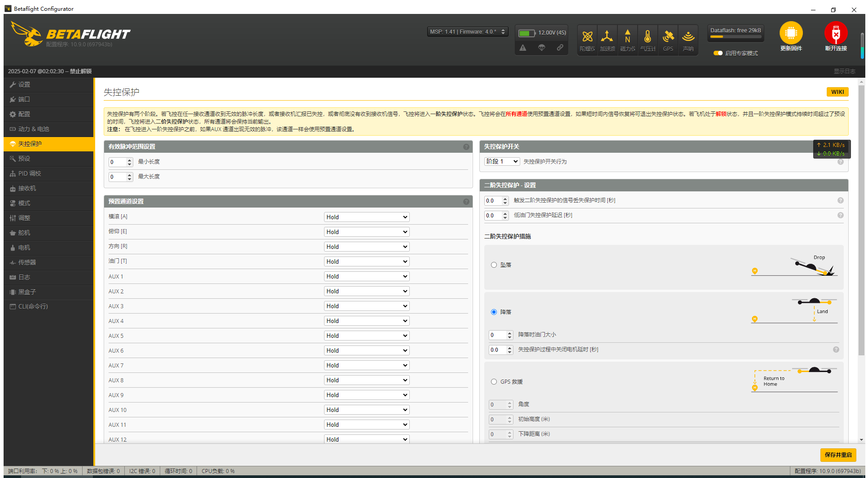Open the Receiver (接收机) tab
This screenshot has height=478, width=868.
[48, 188]
